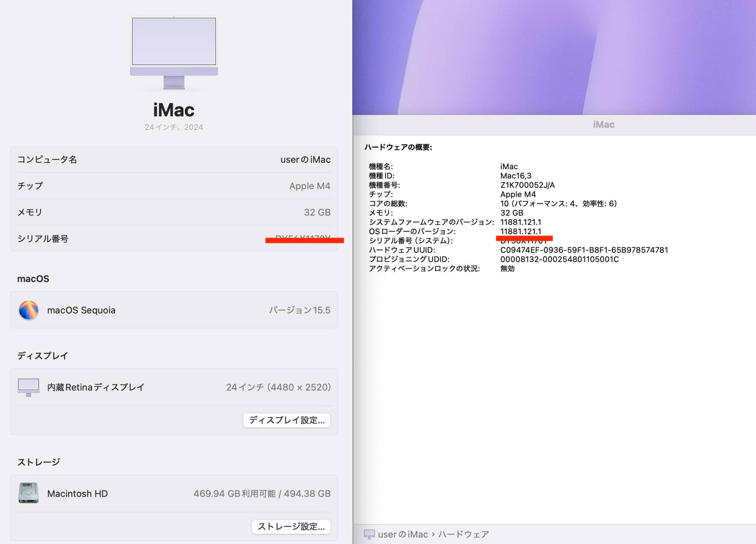The height and width of the screenshot is (544, 756).
Task: Select userのiMac in the path bar
Action: click(402, 534)
